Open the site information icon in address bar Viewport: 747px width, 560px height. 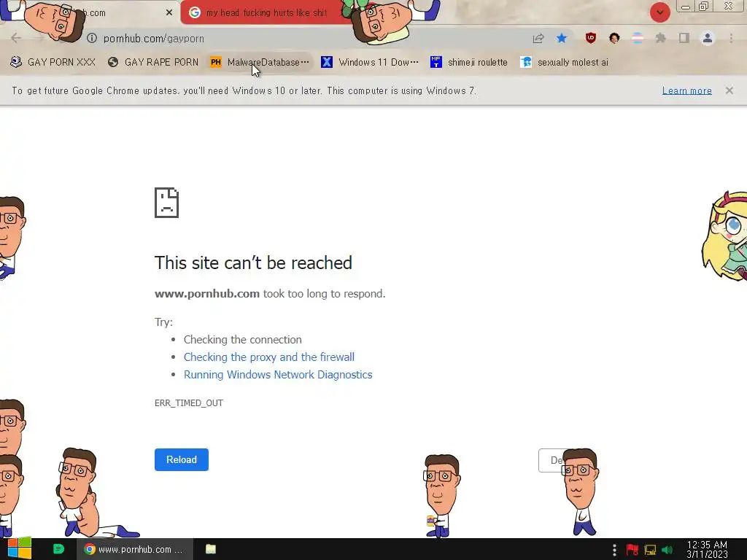pos(92,38)
